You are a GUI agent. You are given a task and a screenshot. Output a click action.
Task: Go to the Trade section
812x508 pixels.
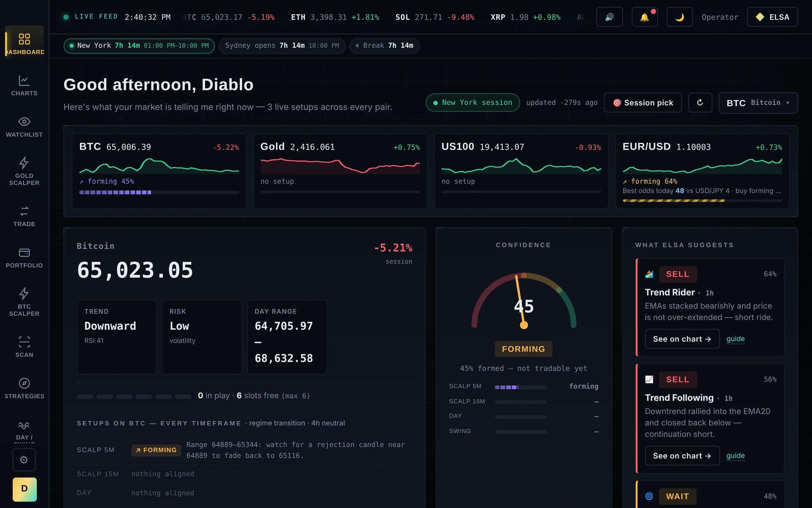24,216
